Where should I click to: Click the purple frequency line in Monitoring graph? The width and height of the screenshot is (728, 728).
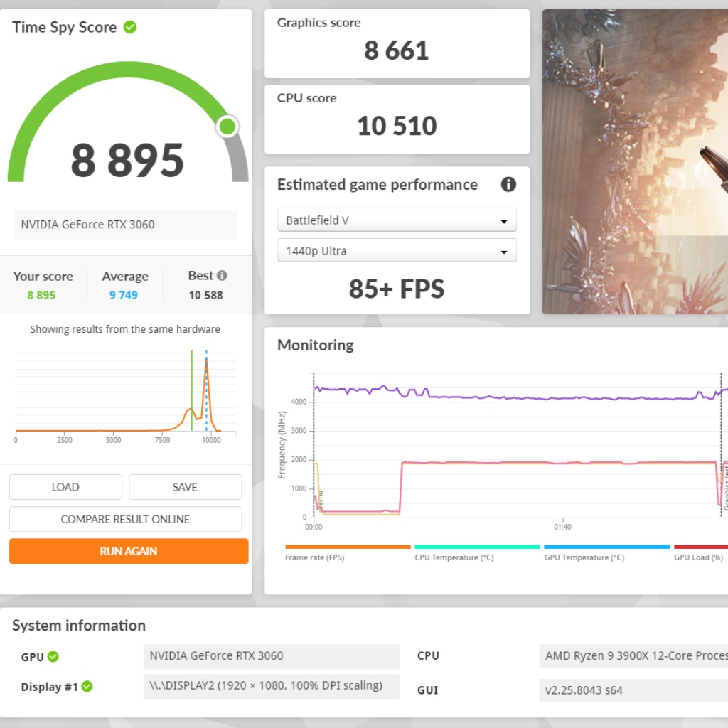pyautogui.click(x=498, y=397)
